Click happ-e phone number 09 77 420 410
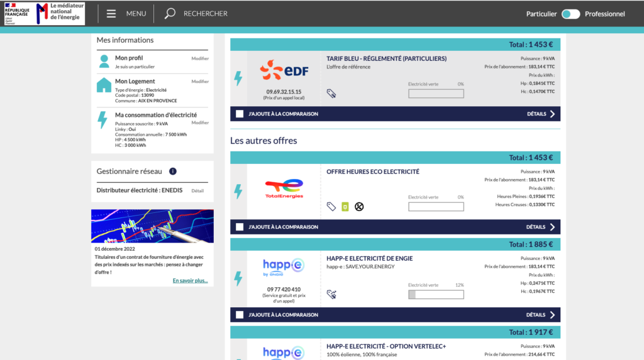This screenshot has width=644, height=360. pos(284,289)
